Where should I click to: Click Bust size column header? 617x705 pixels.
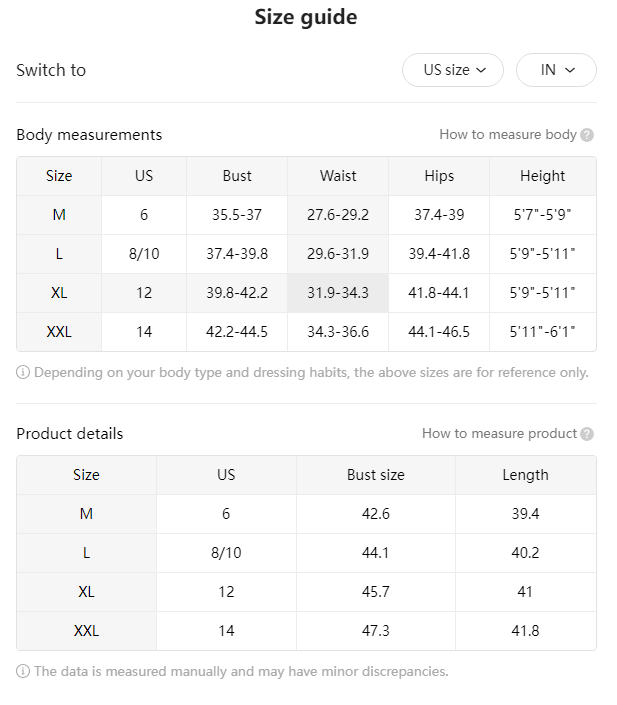click(x=376, y=475)
